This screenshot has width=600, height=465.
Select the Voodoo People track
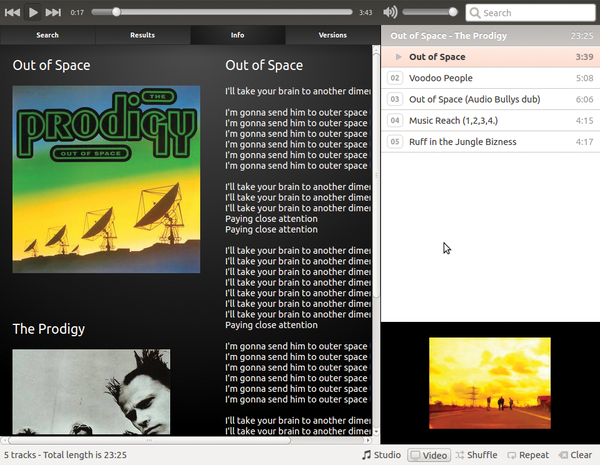click(491, 78)
